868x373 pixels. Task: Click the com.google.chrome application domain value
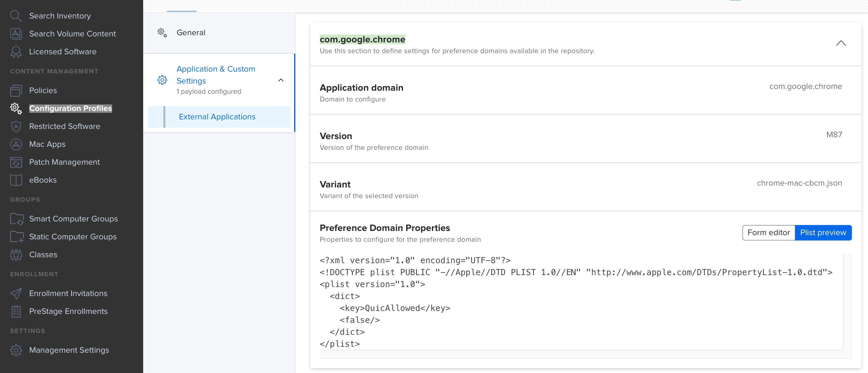[805, 86]
